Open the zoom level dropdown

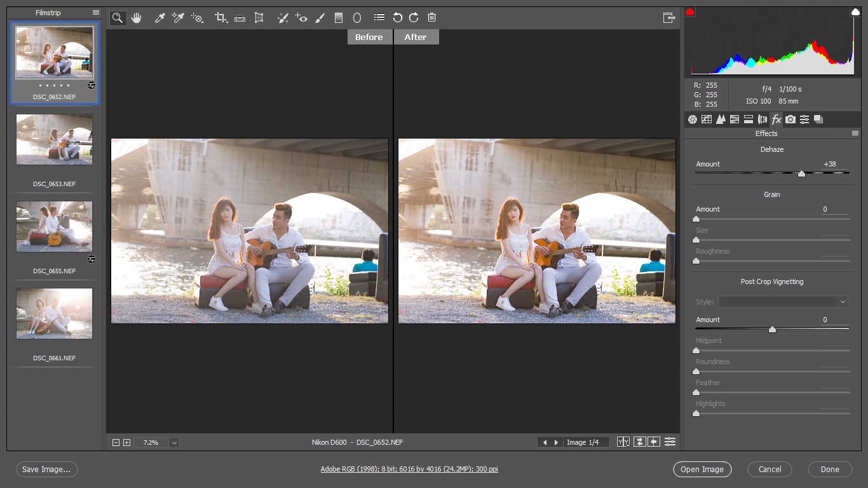coord(174,442)
